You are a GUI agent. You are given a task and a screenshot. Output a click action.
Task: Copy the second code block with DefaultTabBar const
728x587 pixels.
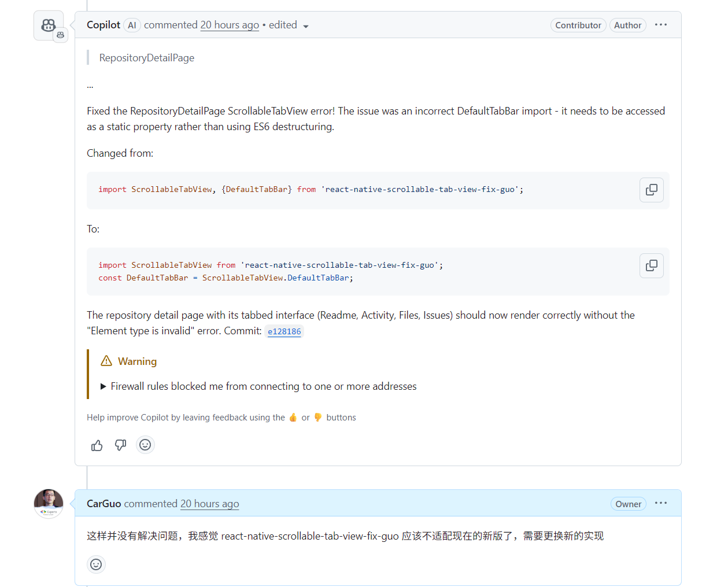pyautogui.click(x=652, y=265)
